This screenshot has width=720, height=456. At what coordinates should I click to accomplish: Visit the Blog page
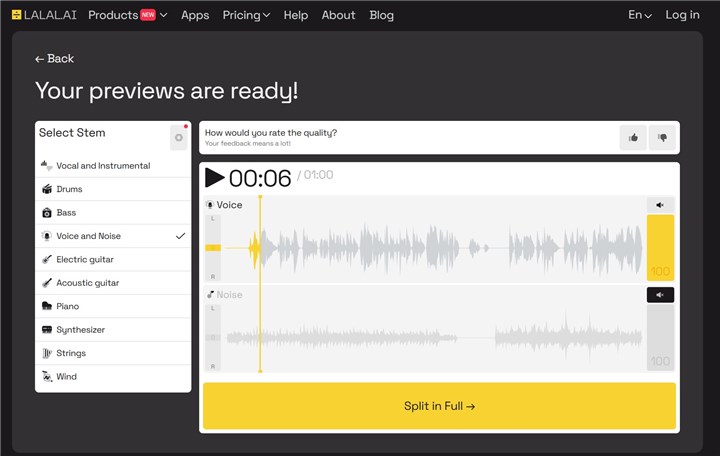coord(382,15)
